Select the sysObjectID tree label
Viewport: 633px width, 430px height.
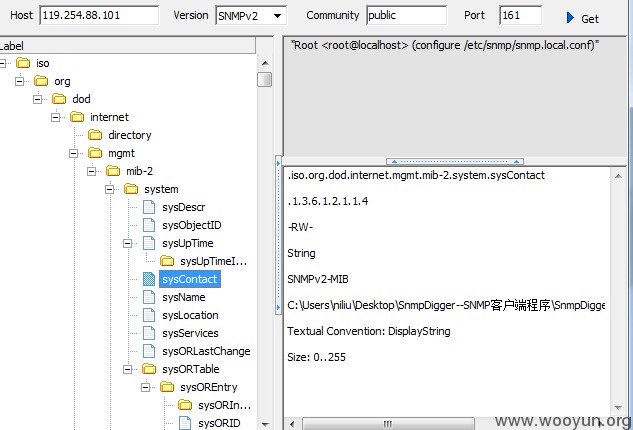pos(192,225)
